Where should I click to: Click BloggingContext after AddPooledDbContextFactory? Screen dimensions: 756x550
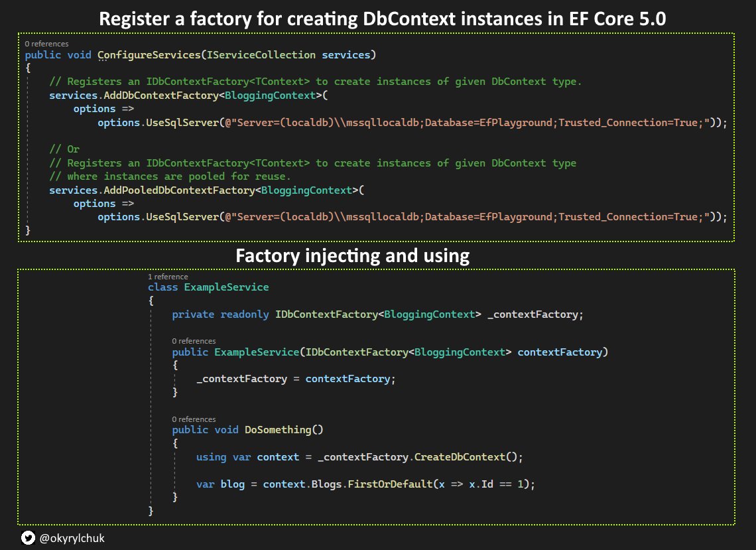point(306,190)
